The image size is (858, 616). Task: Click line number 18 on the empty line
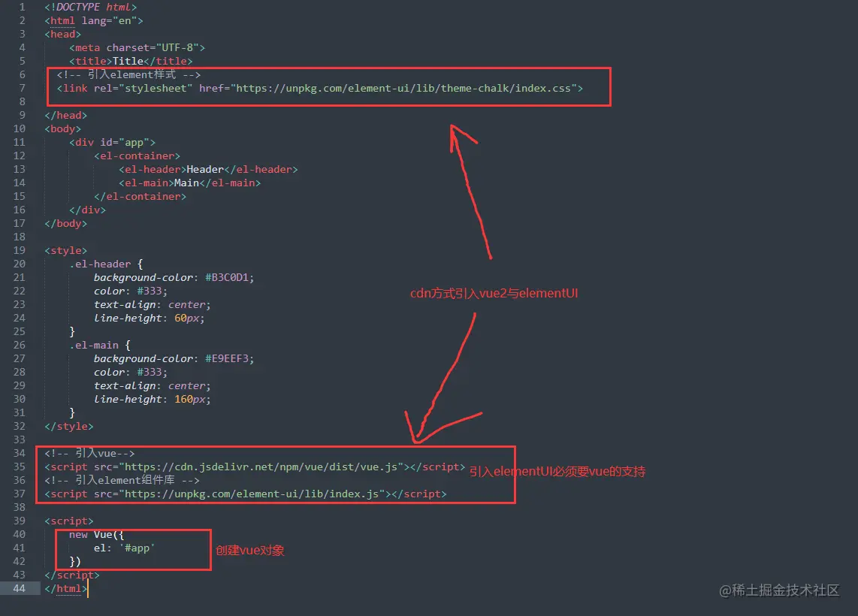pyautogui.click(x=19, y=237)
